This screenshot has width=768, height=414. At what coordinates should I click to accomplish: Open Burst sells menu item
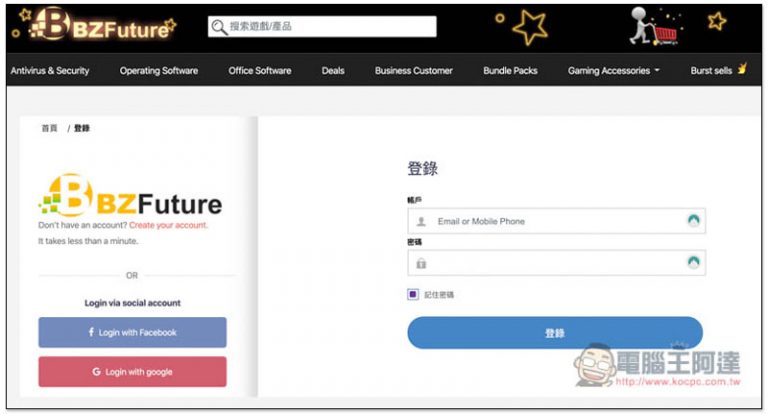point(711,71)
